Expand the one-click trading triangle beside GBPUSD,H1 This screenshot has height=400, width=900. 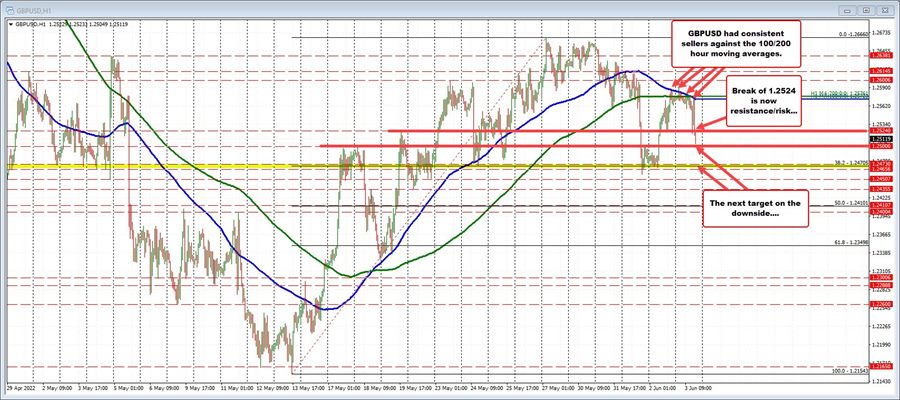point(9,24)
